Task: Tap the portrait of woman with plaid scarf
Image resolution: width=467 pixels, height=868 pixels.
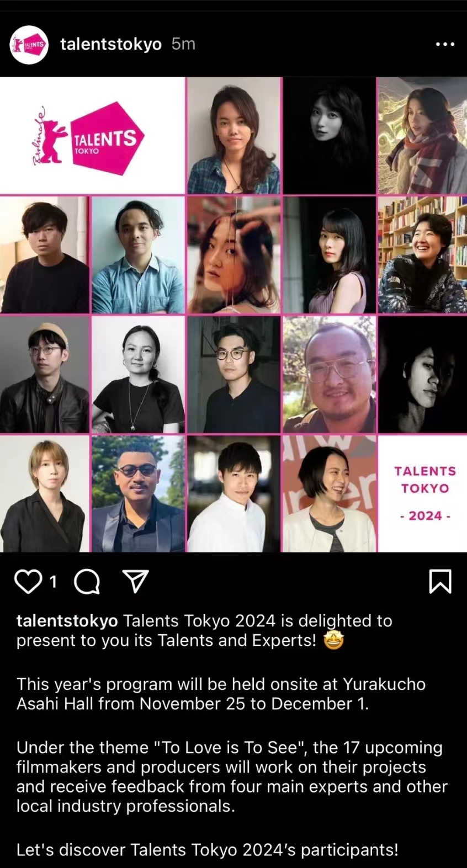Action: click(422, 136)
